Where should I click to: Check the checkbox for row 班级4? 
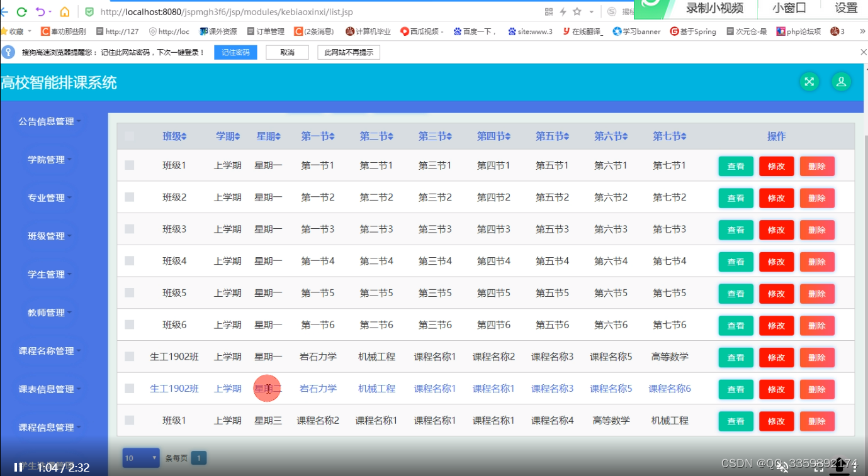pyautogui.click(x=129, y=261)
